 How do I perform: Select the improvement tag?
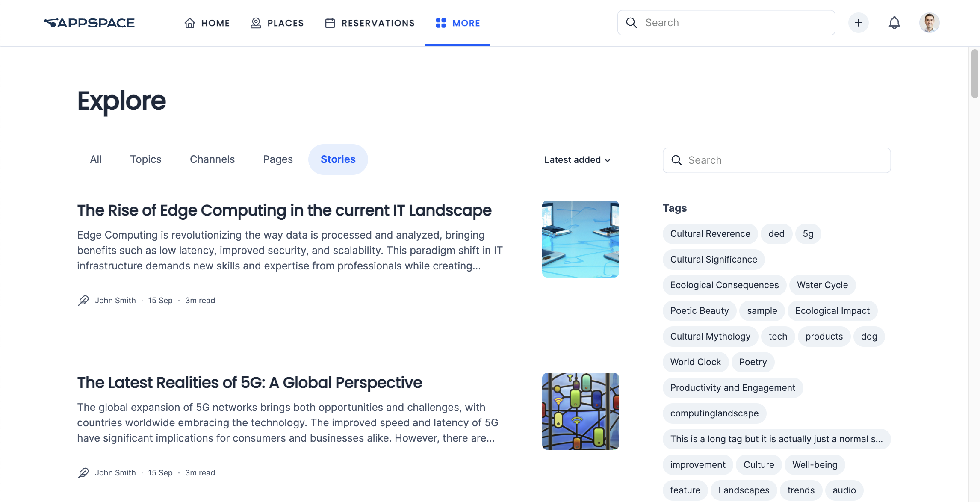[698, 465]
